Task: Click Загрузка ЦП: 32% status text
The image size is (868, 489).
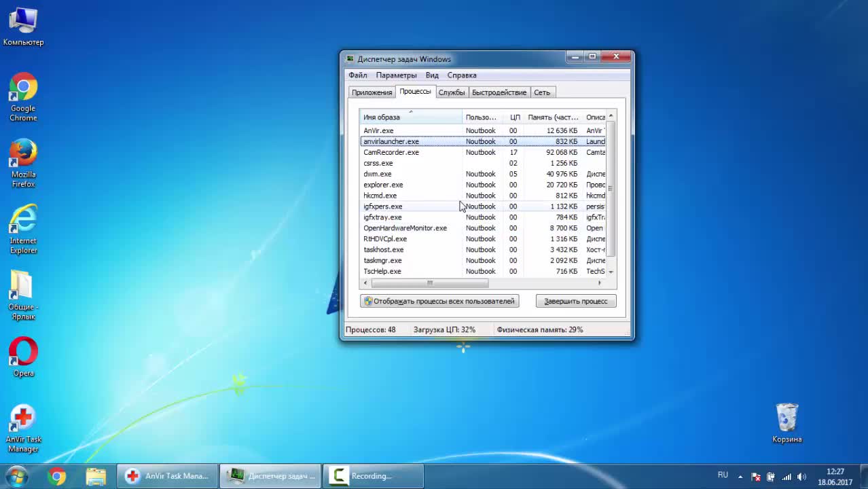Action: pyautogui.click(x=444, y=330)
